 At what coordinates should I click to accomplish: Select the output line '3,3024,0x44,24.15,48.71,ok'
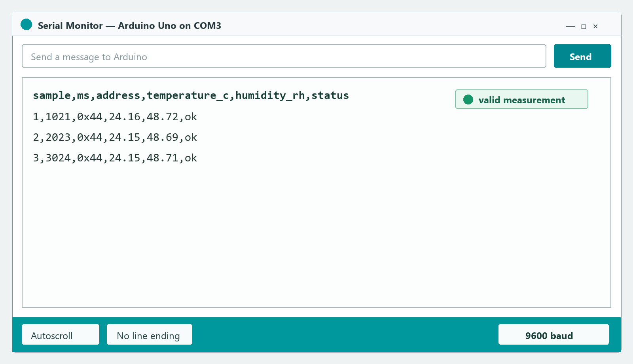pyautogui.click(x=115, y=158)
